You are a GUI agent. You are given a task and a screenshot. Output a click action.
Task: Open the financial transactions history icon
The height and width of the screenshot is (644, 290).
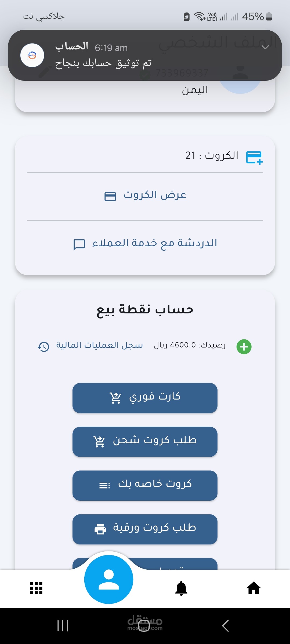coord(44,347)
